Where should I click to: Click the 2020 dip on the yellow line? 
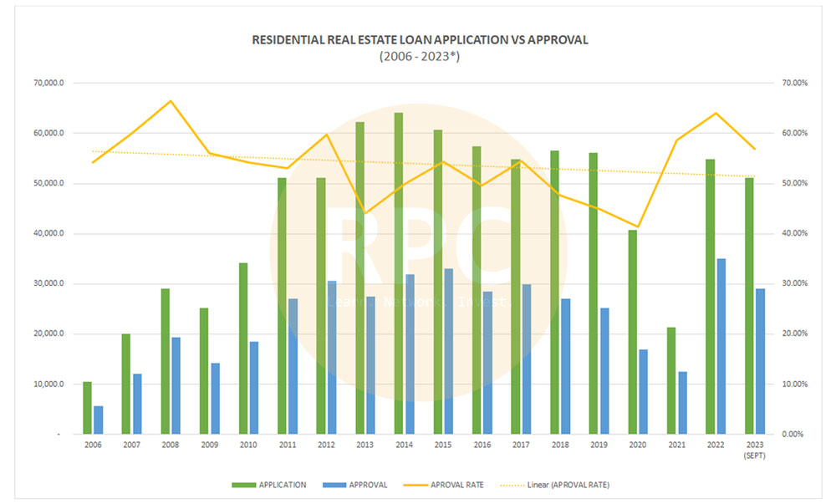pos(638,226)
